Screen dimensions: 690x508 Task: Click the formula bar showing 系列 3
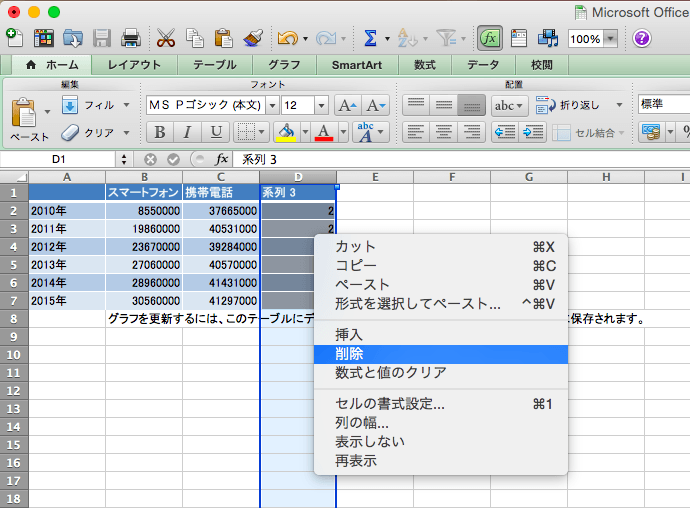click(x=461, y=159)
